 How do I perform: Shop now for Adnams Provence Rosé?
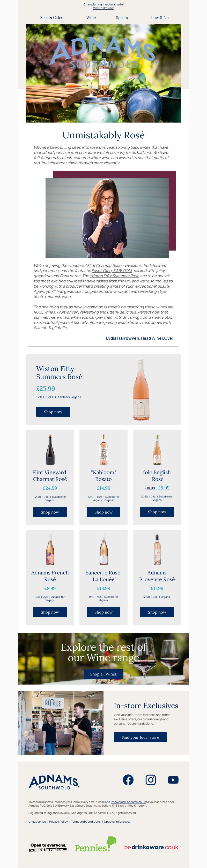[x=157, y=612]
